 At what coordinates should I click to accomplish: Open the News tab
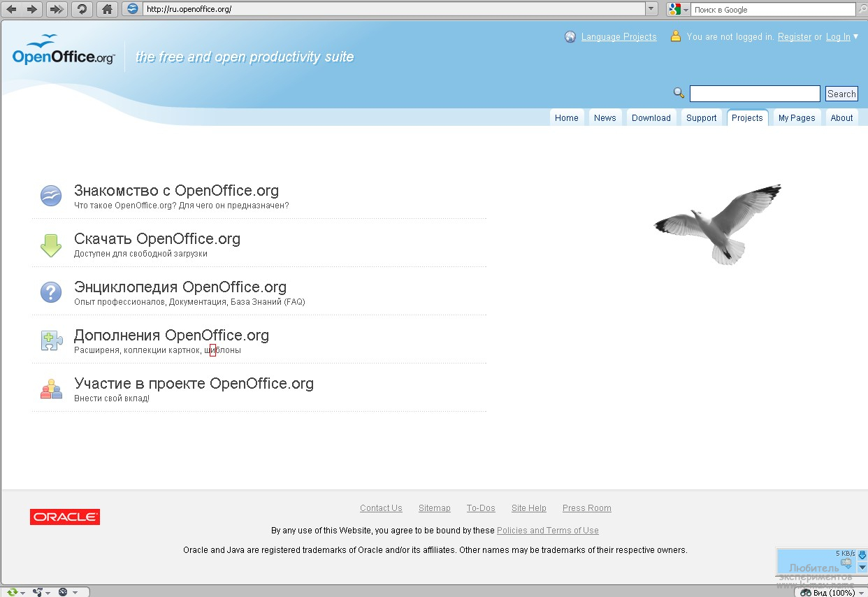[605, 117]
